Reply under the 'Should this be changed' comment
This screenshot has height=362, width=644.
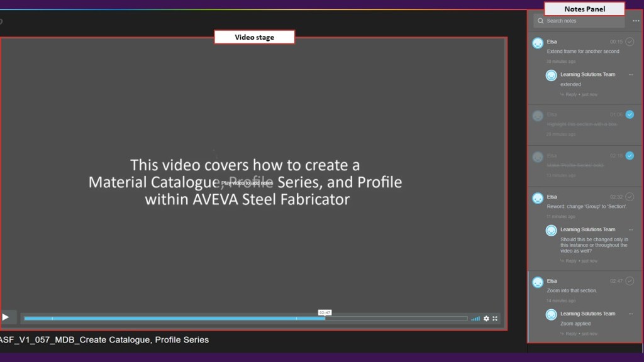570,261
